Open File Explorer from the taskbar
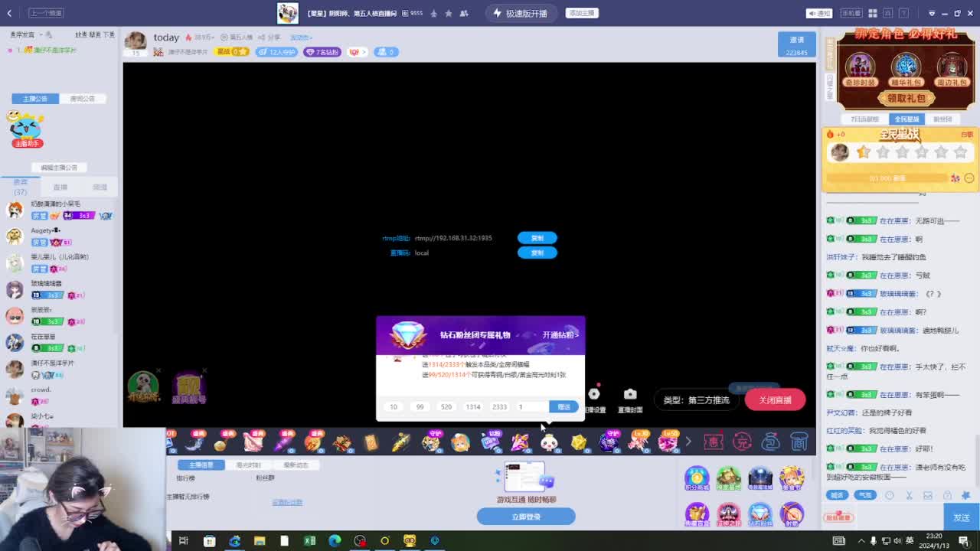This screenshot has width=980, height=551. 260,541
